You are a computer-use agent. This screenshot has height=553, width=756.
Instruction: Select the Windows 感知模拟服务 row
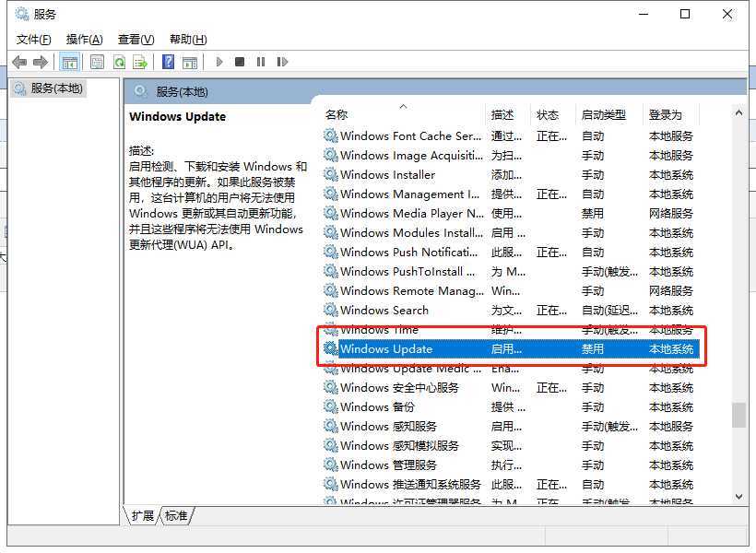(x=511, y=445)
